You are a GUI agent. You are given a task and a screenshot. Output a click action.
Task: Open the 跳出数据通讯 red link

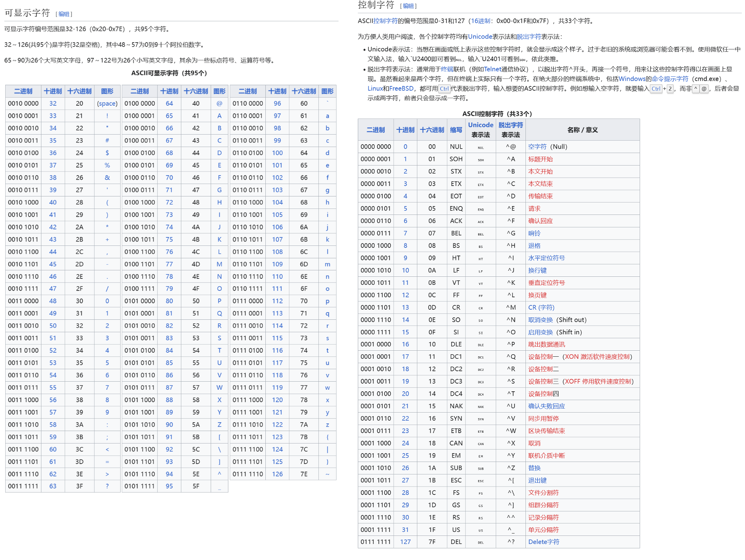(546, 344)
